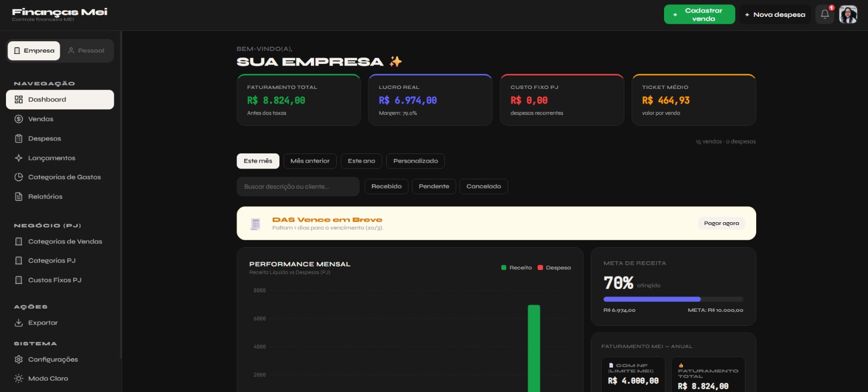Click the Vendas sidebar icon
The height and width of the screenshot is (392, 868).
click(18, 119)
